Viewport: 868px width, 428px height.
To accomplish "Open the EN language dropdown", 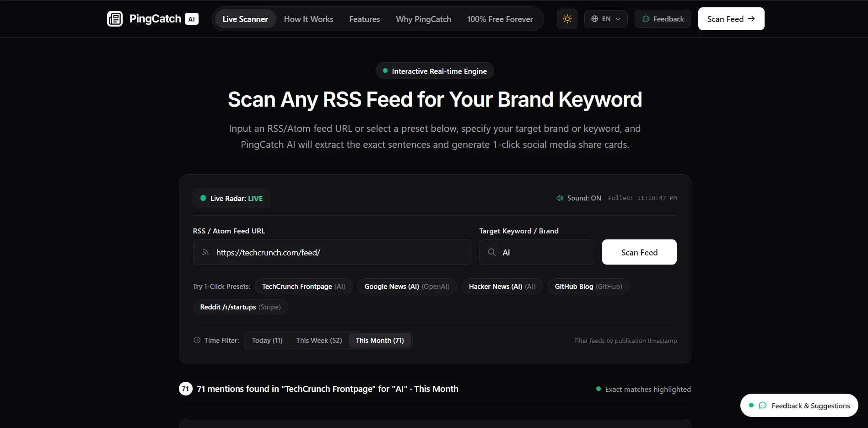I will (x=606, y=19).
